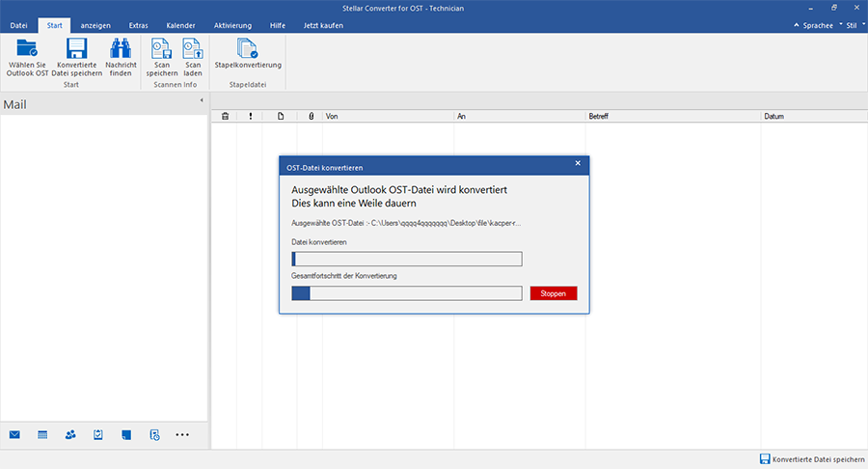The width and height of the screenshot is (868, 469).
Task: Select the mail envelope view icon
Action: coord(14,435)
